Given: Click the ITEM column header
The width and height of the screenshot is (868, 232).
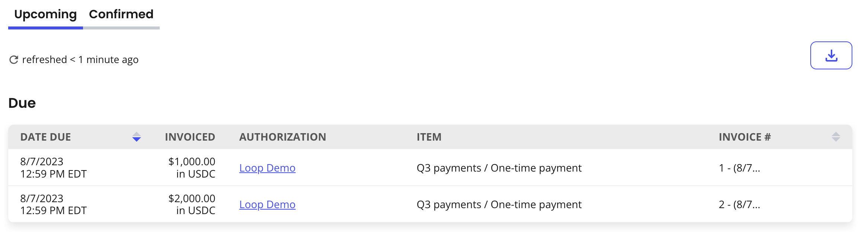Looking at the screenshot, I should point(429,137).
